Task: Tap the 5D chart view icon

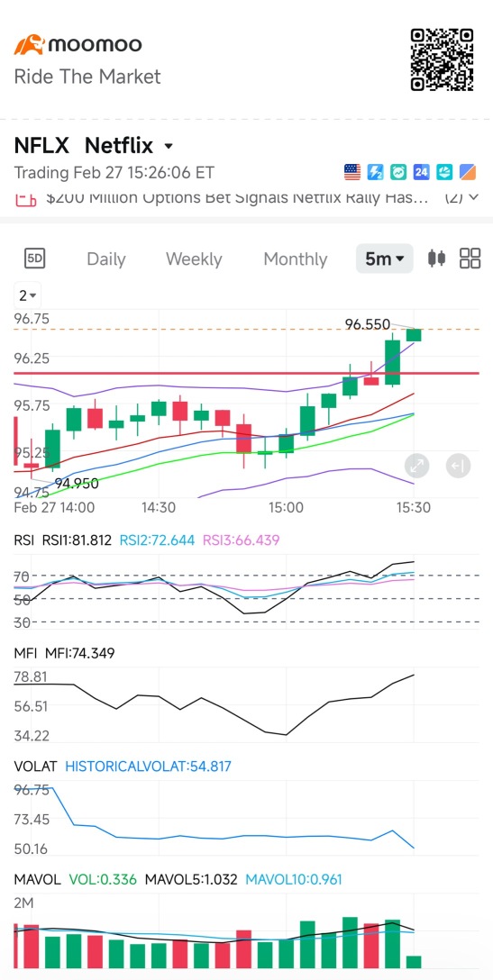Action: 34,259
